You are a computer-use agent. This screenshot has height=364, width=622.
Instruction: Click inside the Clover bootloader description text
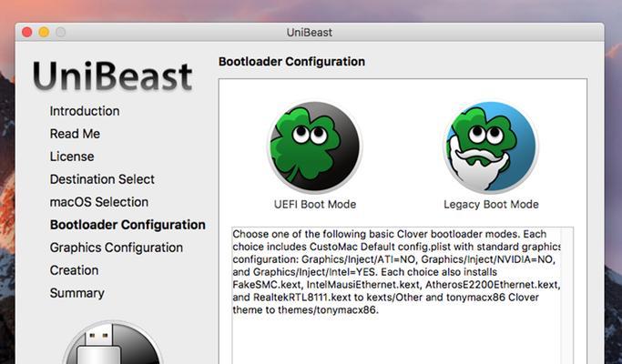pos(396,272)
